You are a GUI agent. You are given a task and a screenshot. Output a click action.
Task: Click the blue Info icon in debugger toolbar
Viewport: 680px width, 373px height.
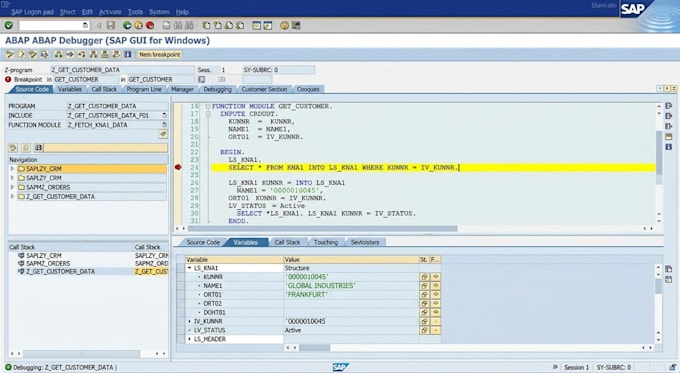pyautogui.click(x=128, y=55)
